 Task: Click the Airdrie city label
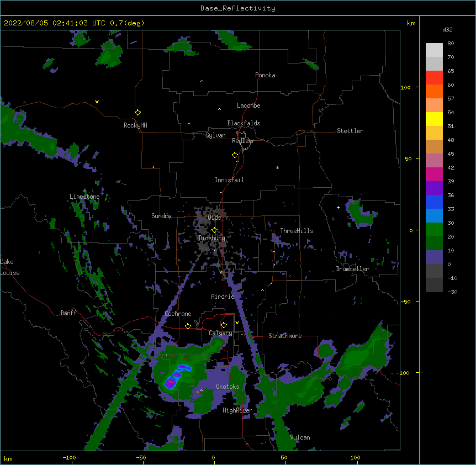pyautogui.click(x=223, y=297)
